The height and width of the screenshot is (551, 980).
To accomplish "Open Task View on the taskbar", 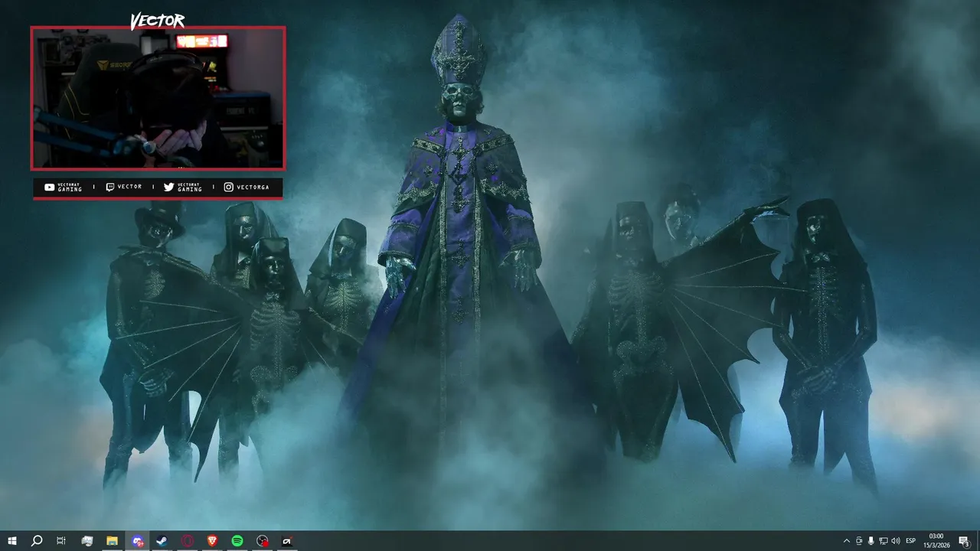I will (61, 541).
